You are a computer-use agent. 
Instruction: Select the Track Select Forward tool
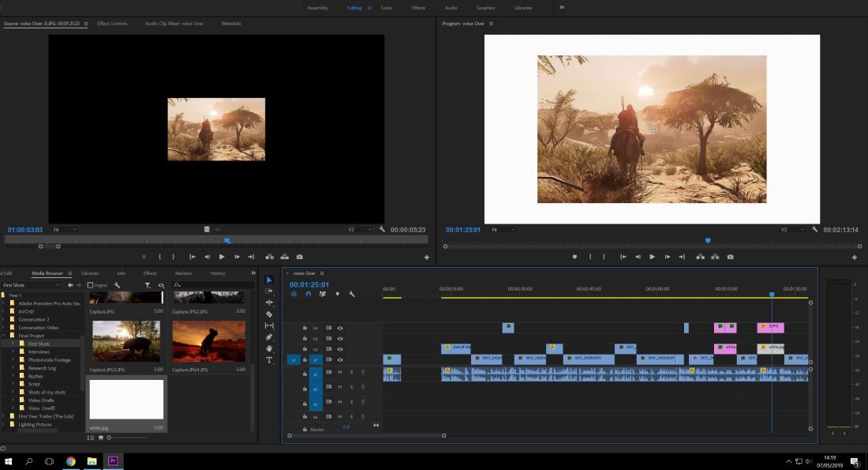point(269,291)
